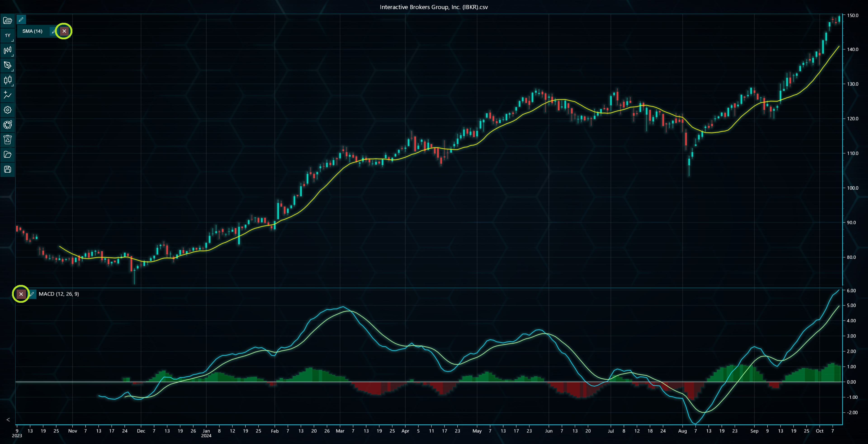Click the chart title Interactive Brokers Group
Image resolution: width=868 pixels, height=444 pixels.
(x=434, y=7)
